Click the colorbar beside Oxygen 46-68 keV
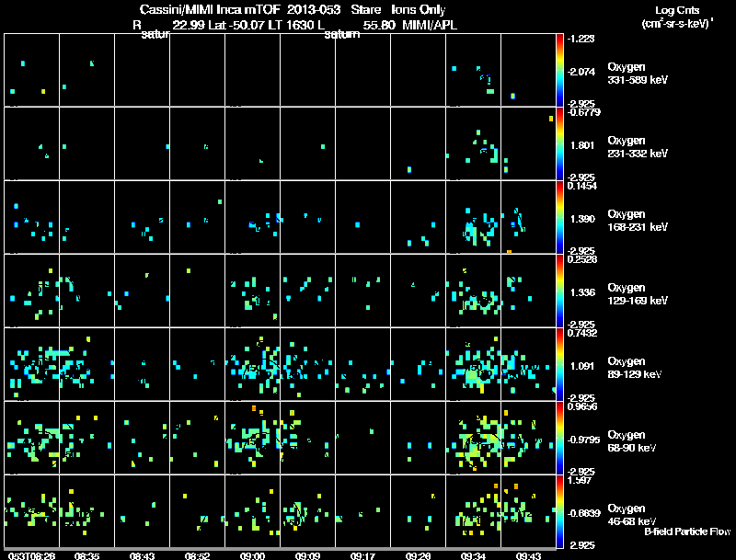 tap(559, 511)
